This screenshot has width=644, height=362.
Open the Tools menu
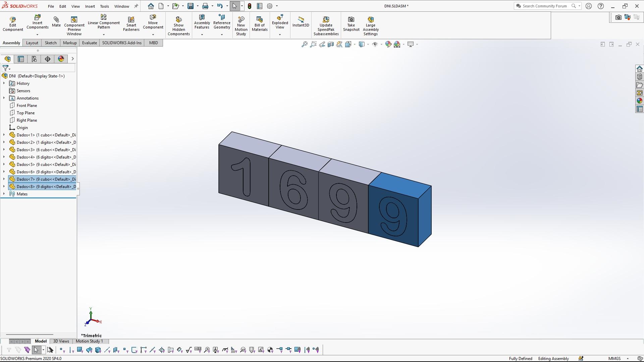click(104, 6)
